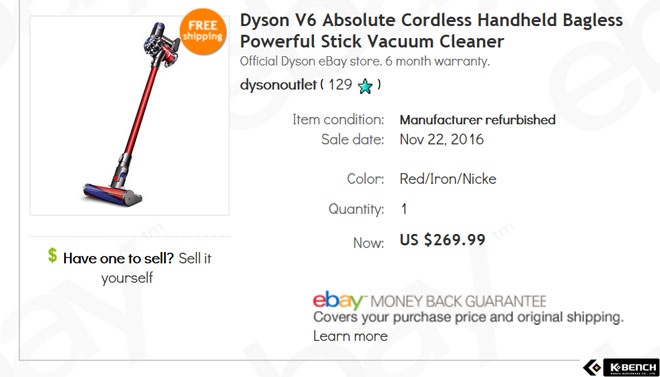This screenshot has width=660, height=377.
Task: Click the seller feedback score 129
Action: [x=340, y=85]
